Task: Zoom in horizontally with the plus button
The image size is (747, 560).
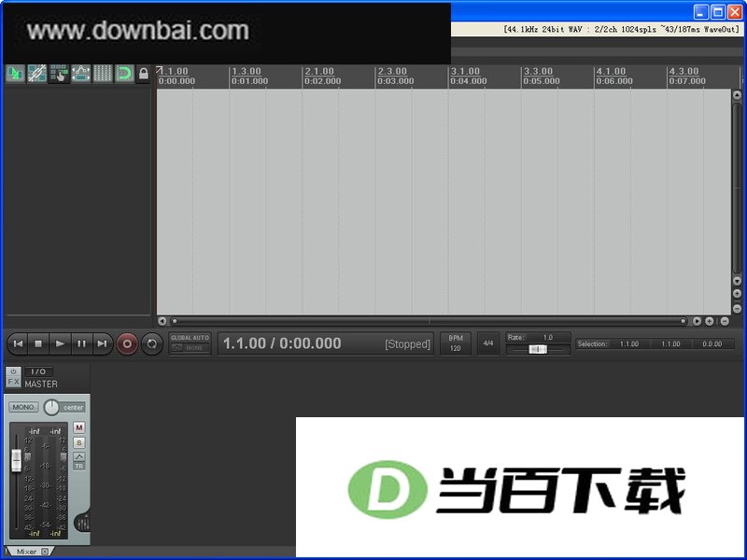Action: pyautogui.click(x=710, y=321)
